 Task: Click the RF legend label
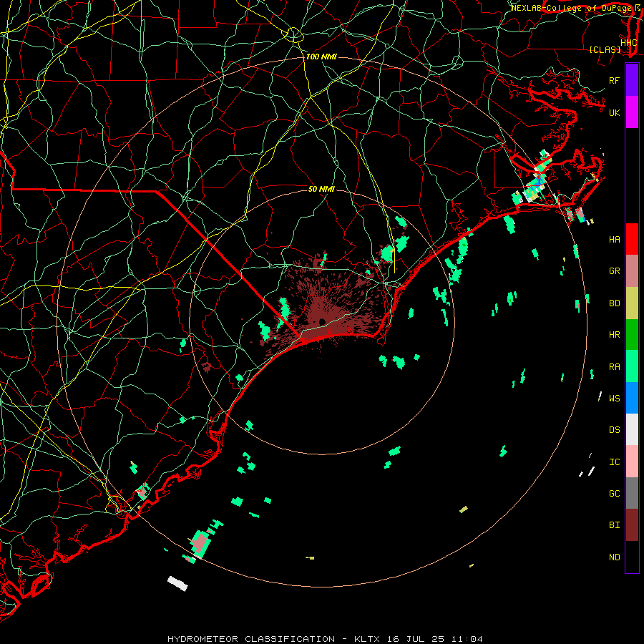pyautogui.click(x=614, y=80)
